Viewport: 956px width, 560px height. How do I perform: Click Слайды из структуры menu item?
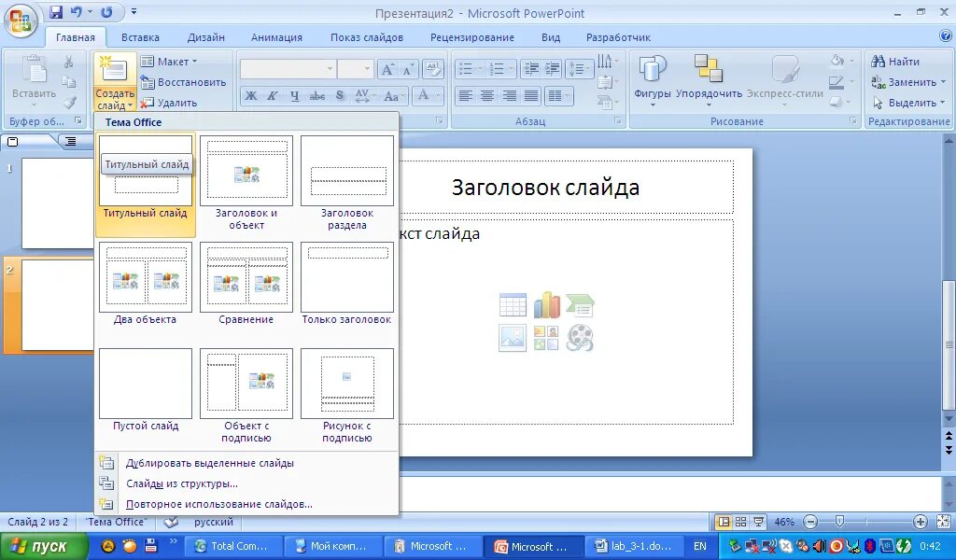point(246,483)
